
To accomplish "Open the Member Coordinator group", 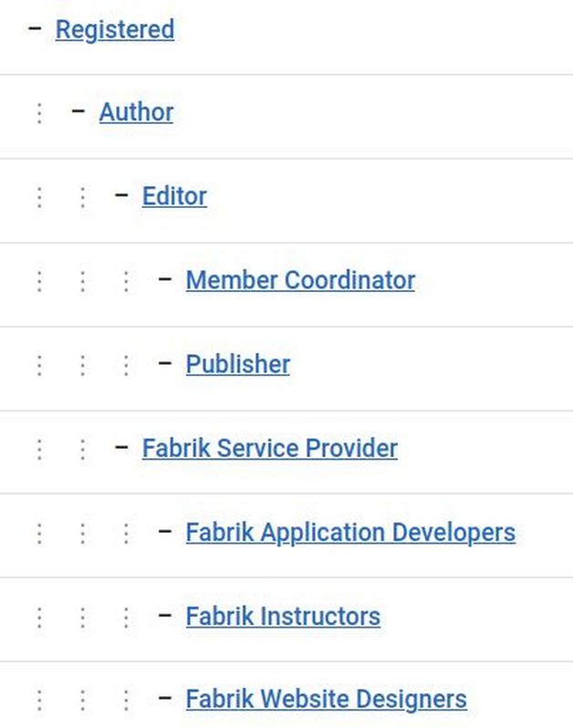I will coord(300,280).
